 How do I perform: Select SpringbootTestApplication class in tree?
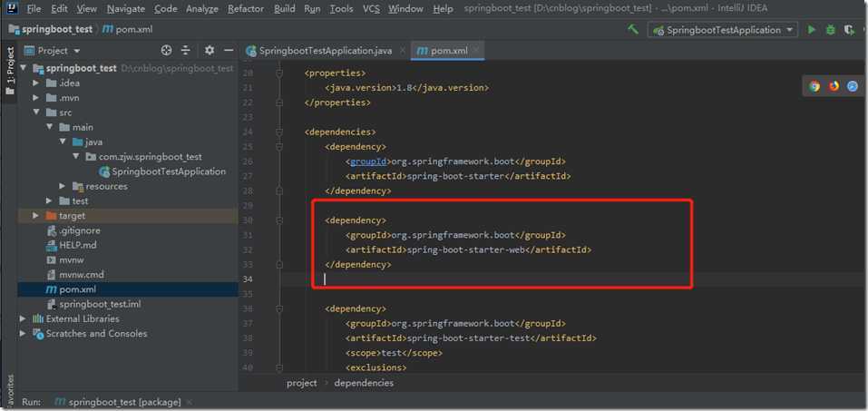(x=162, y=171)
